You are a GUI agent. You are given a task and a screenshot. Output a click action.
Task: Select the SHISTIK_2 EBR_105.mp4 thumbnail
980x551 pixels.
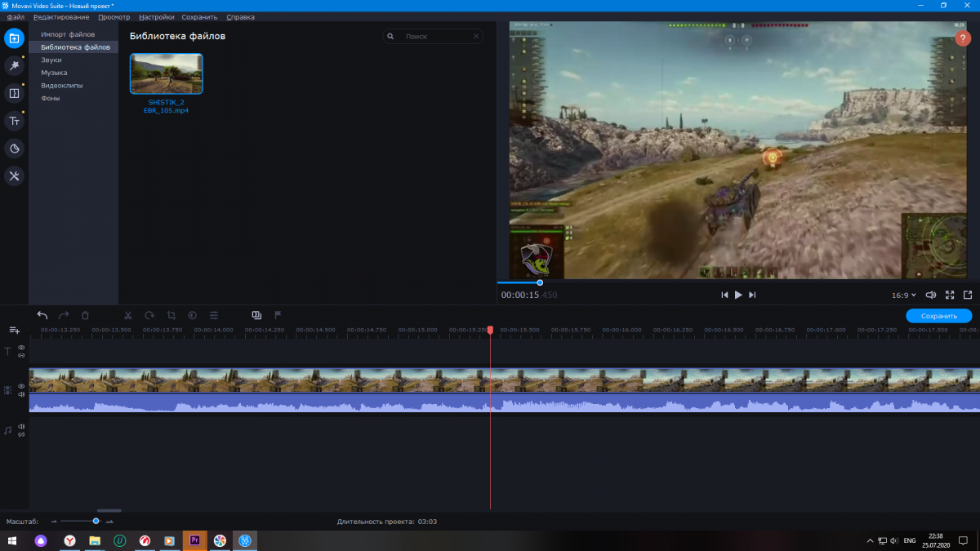[166, 74]
